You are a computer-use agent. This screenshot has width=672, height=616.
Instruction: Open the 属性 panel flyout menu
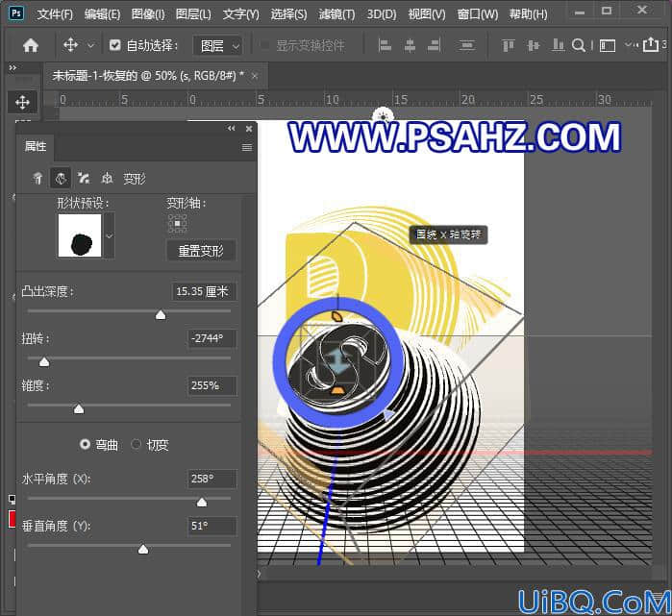click(247, 147)
